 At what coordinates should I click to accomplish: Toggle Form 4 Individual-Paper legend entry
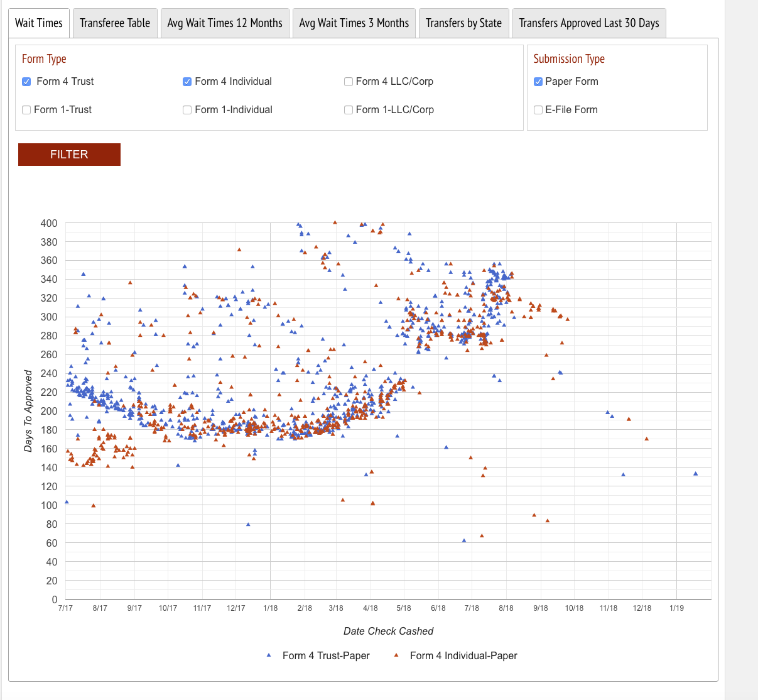click(x=456, y=655)
